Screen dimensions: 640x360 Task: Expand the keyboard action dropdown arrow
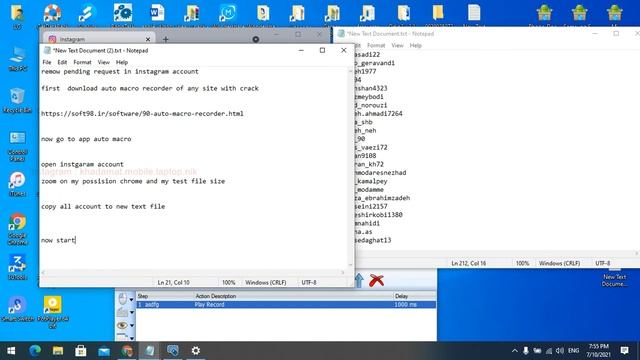[132, 313]
